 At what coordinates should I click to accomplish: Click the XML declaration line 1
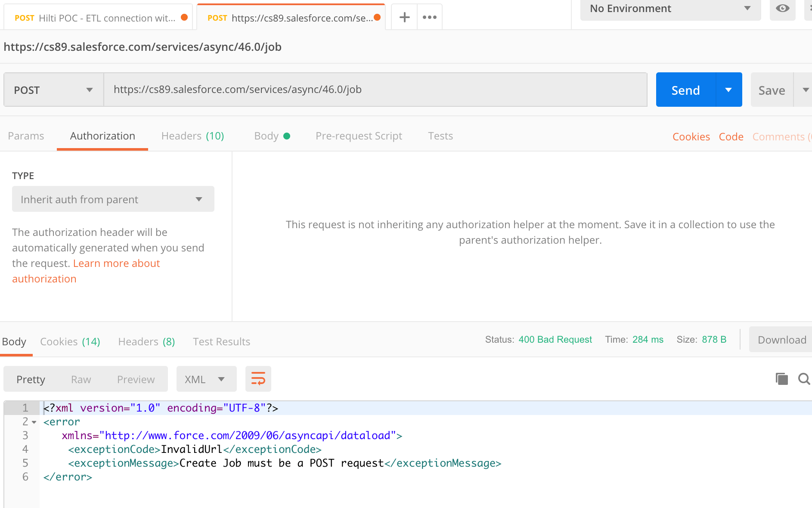(161, 408)
